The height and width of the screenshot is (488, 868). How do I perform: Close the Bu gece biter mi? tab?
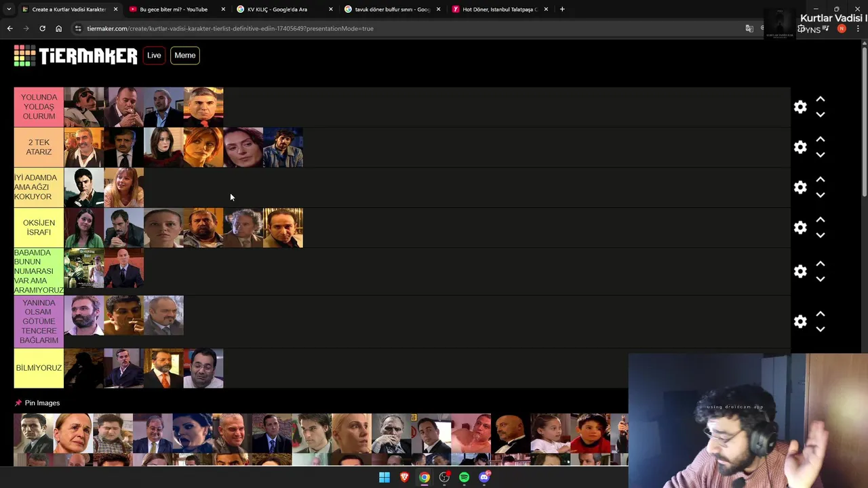pyautogui.click(x=223, y=9)
